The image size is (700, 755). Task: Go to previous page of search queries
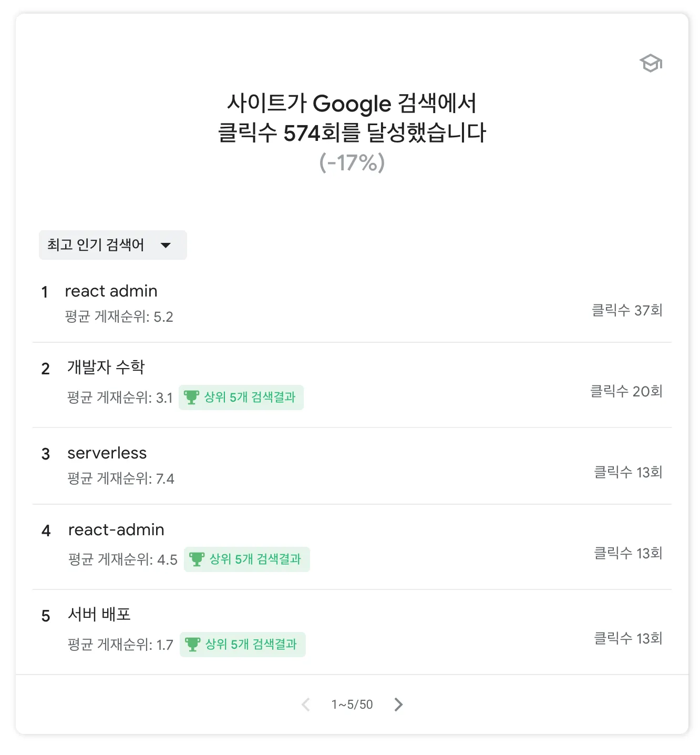(x=305, y=705)
